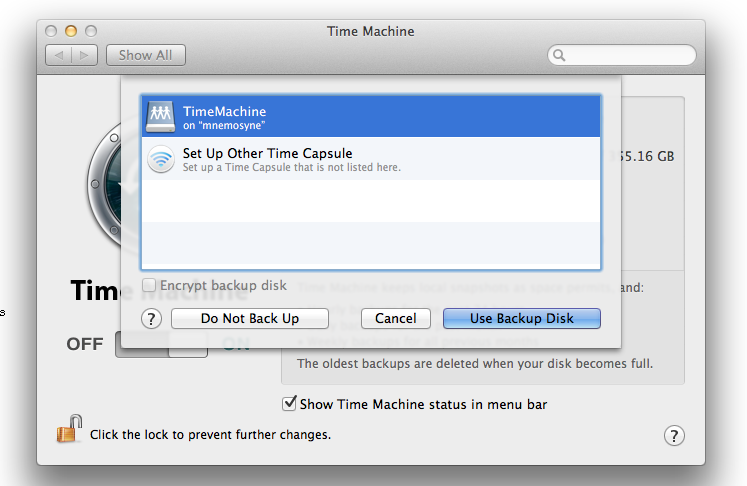Click the oldest backups are deleted message
The width and height of the screenshot is (747, 486).
click(475, 364)
